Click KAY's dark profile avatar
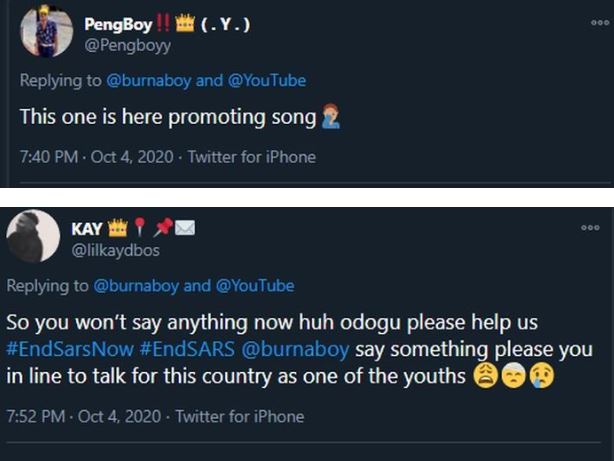This screenshot has height=461, width=614. click(x=33, y=236)
